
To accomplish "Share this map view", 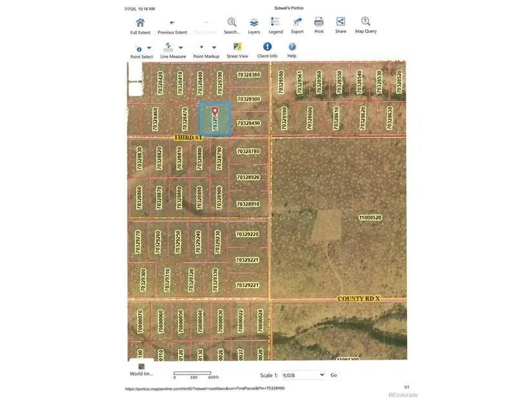I will pyautogui.click(x=340, y=23).
